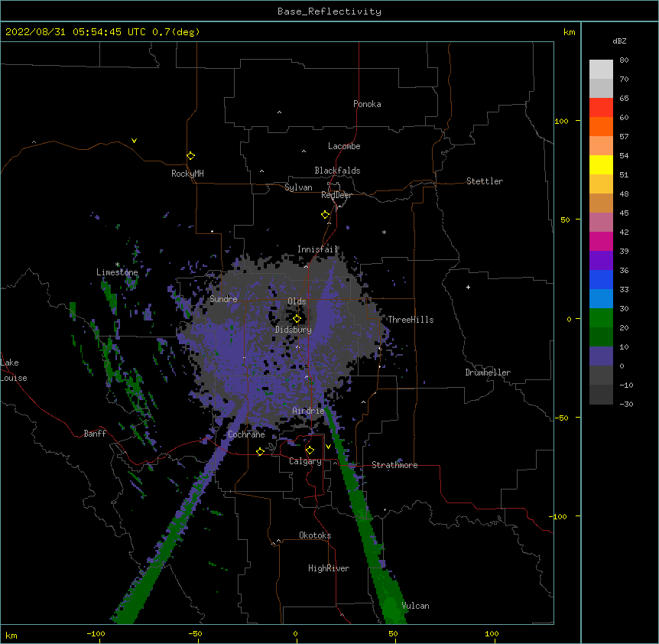Click the Okotoks label
This screenshot has height=644, width=659.
click(x=315, y=535)
